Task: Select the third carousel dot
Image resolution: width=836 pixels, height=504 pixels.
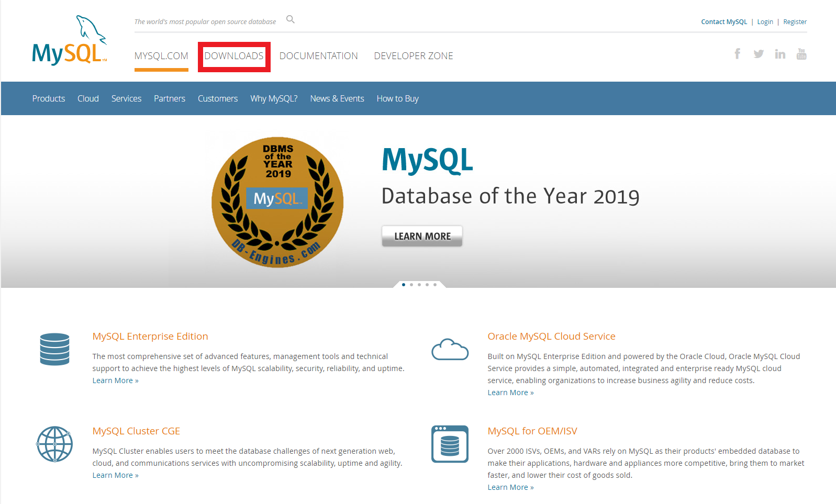Action: [419, 285]
